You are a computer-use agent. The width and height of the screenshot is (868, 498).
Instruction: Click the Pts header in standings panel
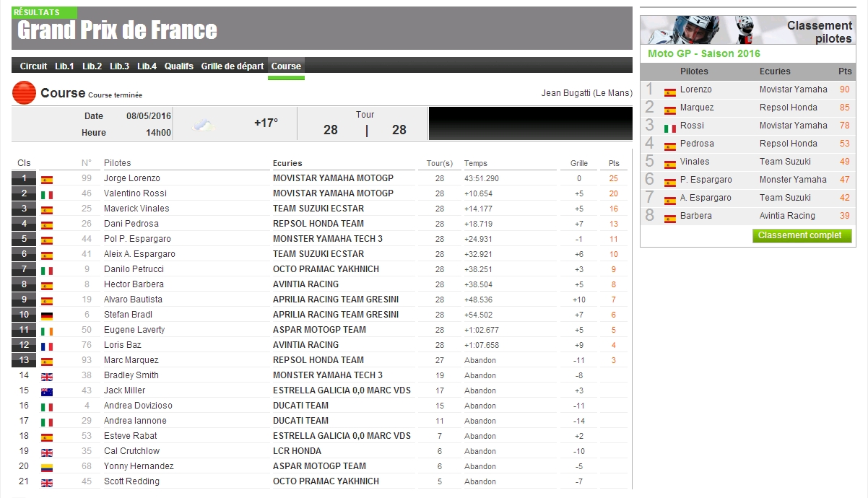(x=845, y=71)
